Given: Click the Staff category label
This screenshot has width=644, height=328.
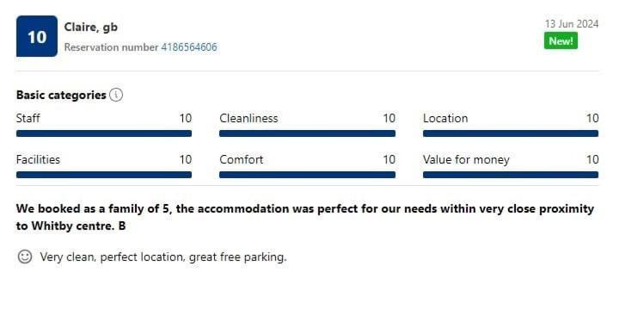Looking at the screenshot, I should tap(28, 119).
